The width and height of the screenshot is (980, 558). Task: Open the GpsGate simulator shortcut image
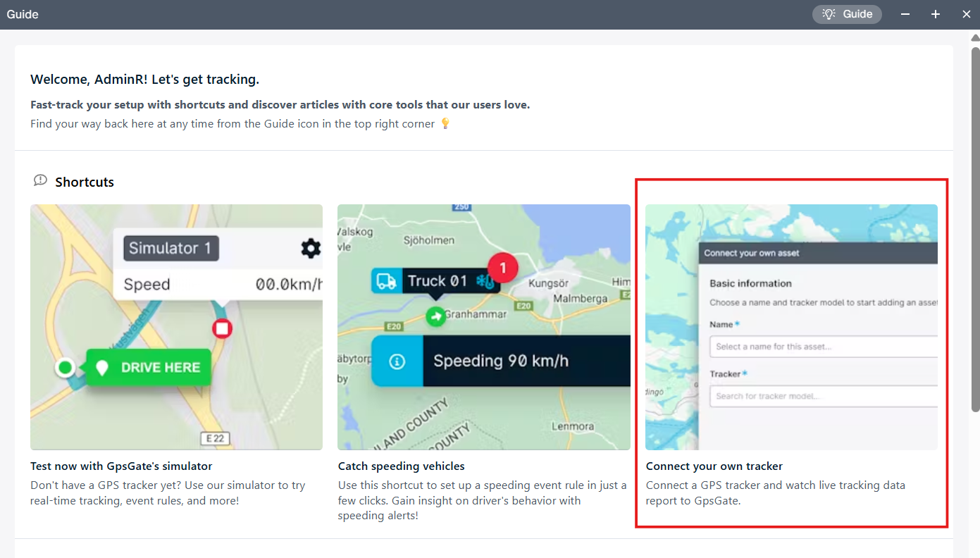coord(176,327)
